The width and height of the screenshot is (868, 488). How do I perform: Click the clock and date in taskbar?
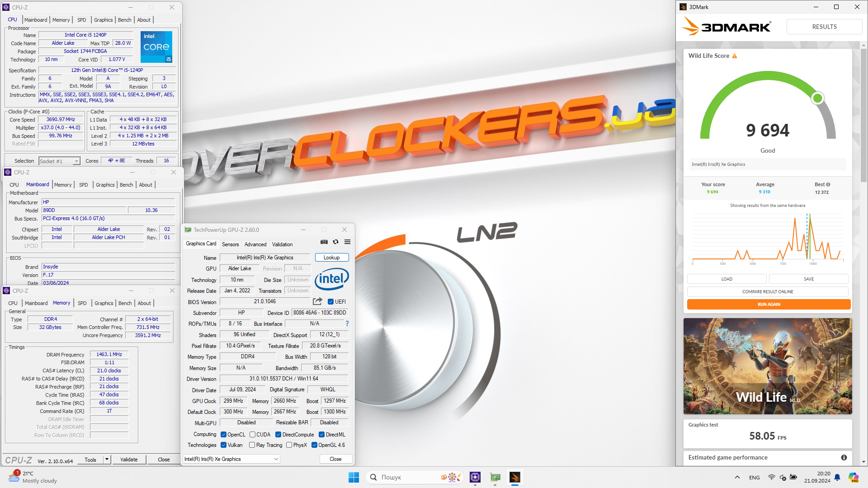[817, 477]
